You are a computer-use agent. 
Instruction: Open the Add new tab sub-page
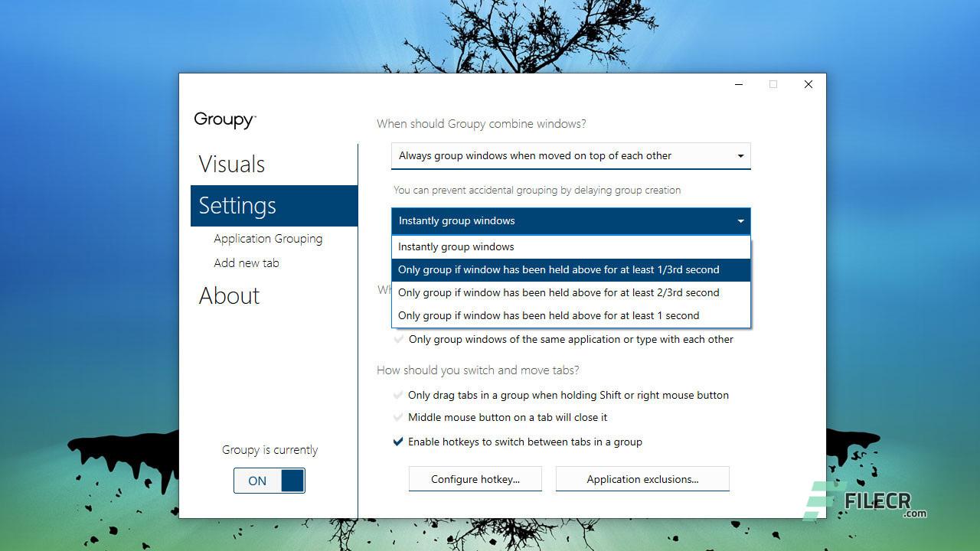coord(247,262)
